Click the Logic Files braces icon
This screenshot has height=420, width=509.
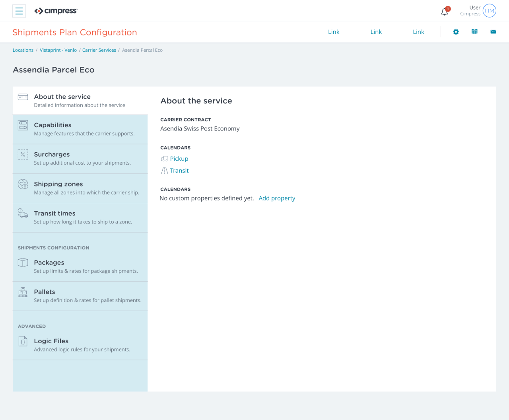click(x=23, y=341)
